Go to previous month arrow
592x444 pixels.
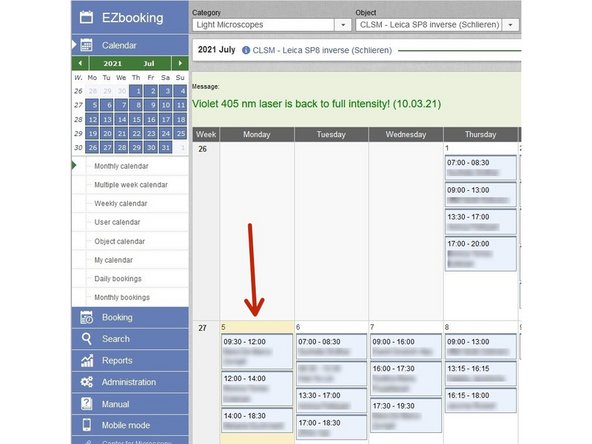click(x=80, y=63)
